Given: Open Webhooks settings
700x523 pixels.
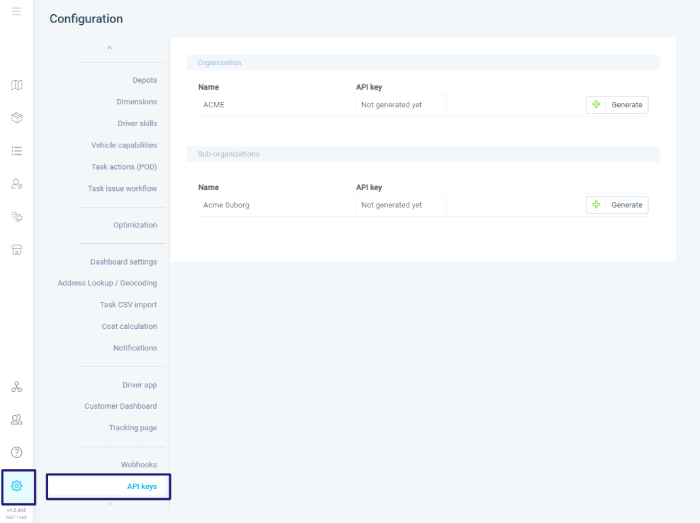Looking at the screenshot, I should point(139,465).
